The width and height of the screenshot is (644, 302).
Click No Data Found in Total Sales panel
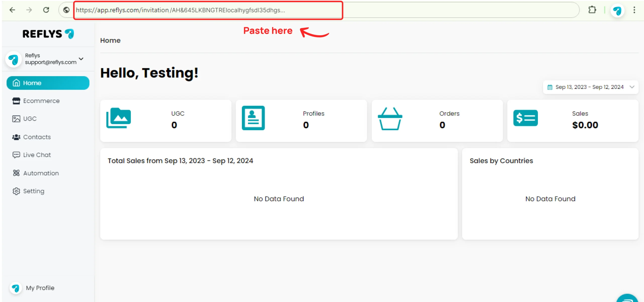279,199
